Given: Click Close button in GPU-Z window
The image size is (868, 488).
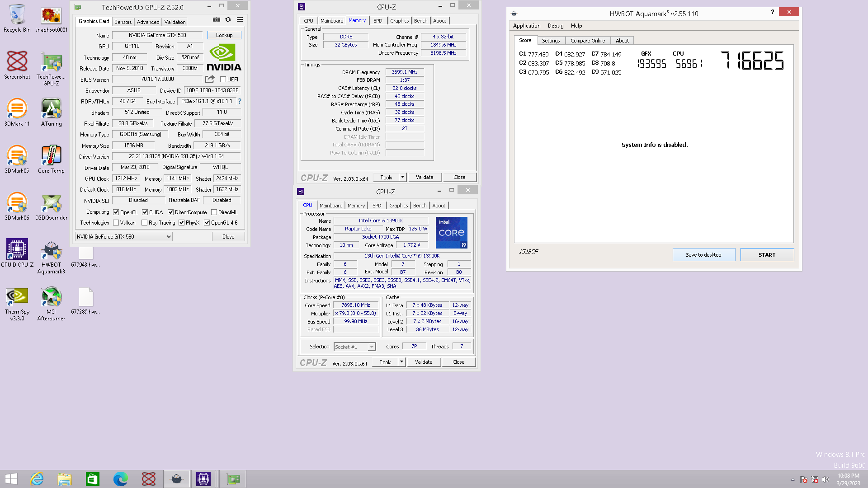Looking at the screenshot, I should click(x=228, y=237).
